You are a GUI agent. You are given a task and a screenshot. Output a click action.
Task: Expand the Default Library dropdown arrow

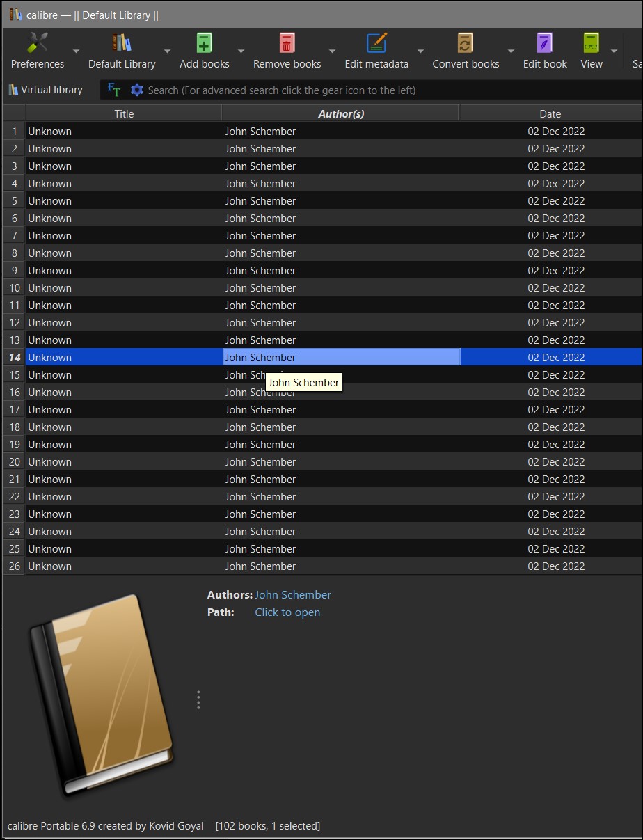167,51
